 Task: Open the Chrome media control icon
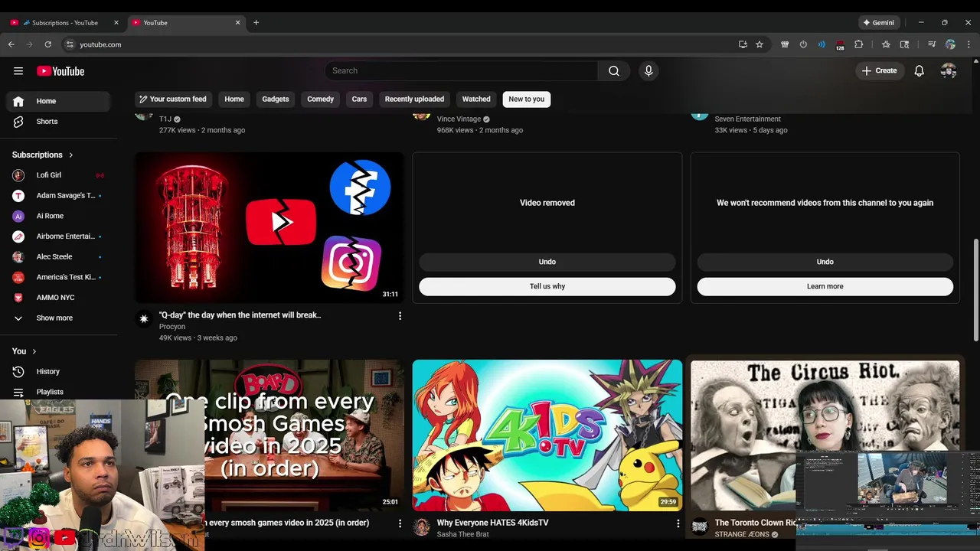pyautogui.click(x=932, y=44)
